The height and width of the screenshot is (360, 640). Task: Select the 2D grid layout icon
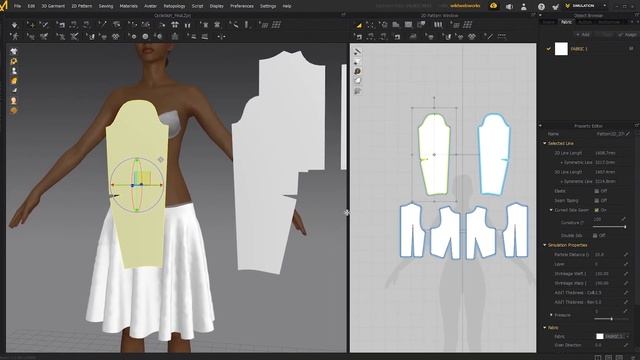click(468, 25)
